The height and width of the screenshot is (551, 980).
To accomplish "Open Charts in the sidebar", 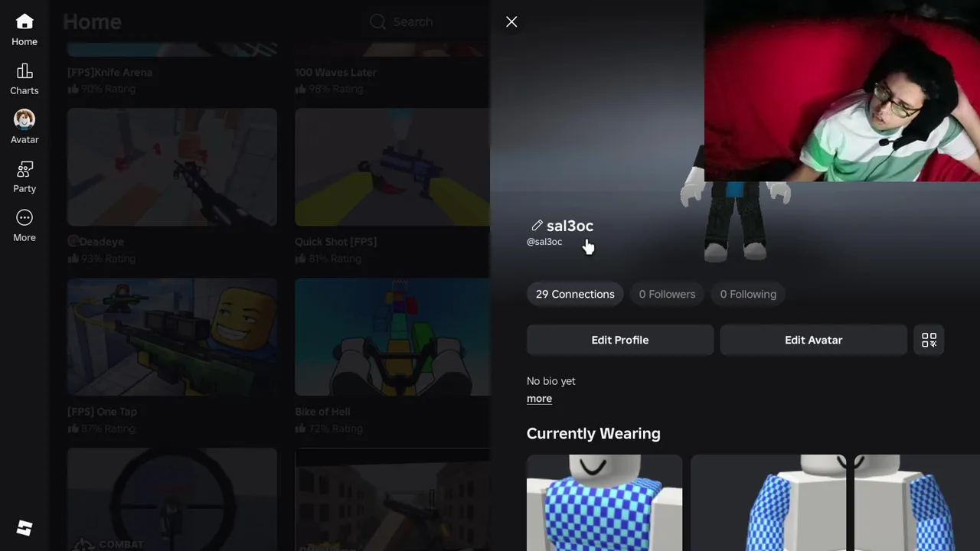I will 24,80.
